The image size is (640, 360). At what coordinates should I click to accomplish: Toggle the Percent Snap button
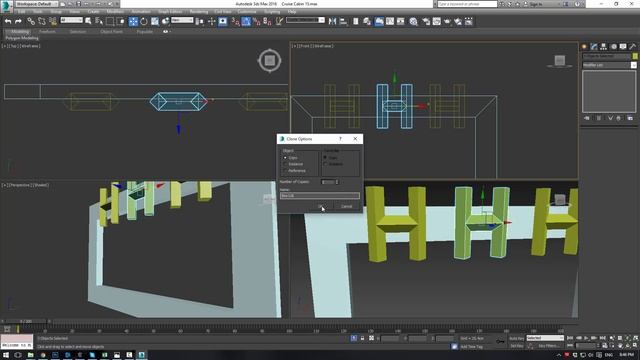257,21
